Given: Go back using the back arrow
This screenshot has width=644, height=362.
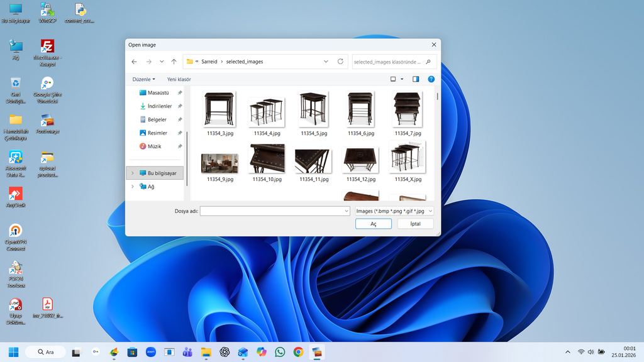Looking at the screenshot, I should pos(135,62).
